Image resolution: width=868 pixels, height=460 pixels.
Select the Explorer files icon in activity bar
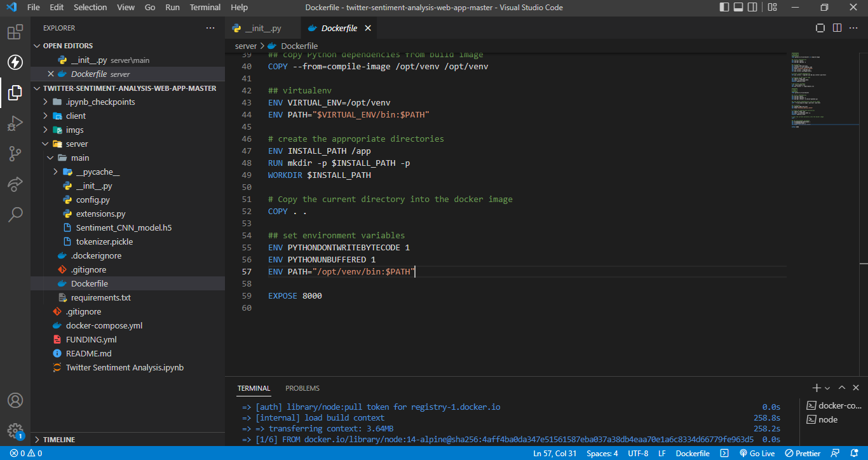click(15, 93)
